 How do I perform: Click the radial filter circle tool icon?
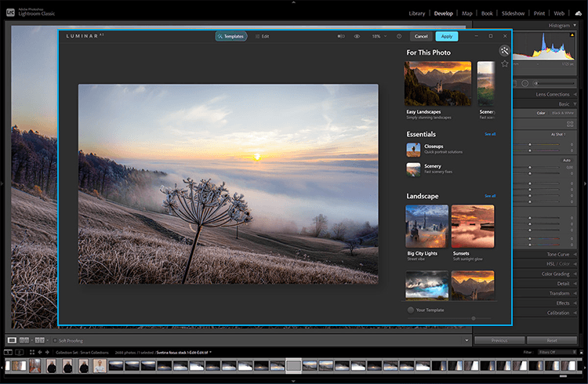[x=525, y=83]
